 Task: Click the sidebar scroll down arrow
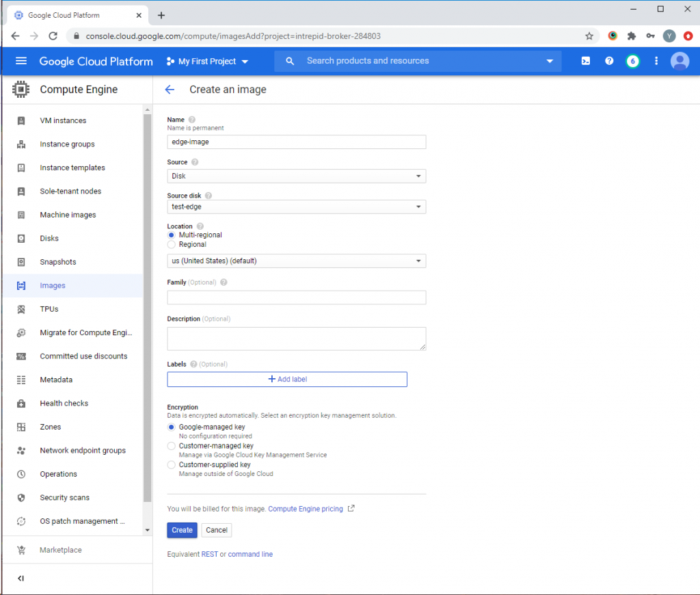148,530
